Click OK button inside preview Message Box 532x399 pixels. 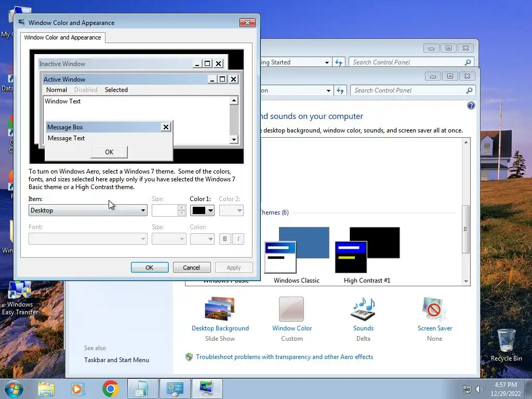109,152
